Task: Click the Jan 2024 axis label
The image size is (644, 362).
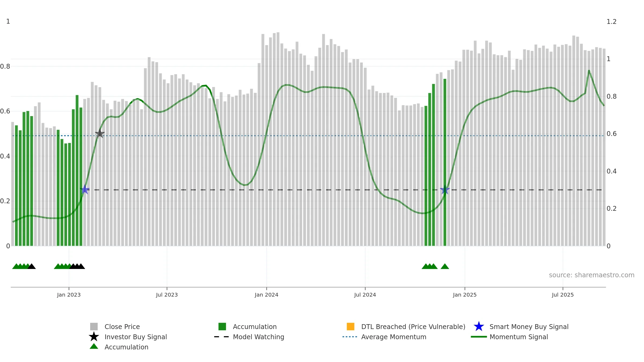Action: tap(266, 295)
